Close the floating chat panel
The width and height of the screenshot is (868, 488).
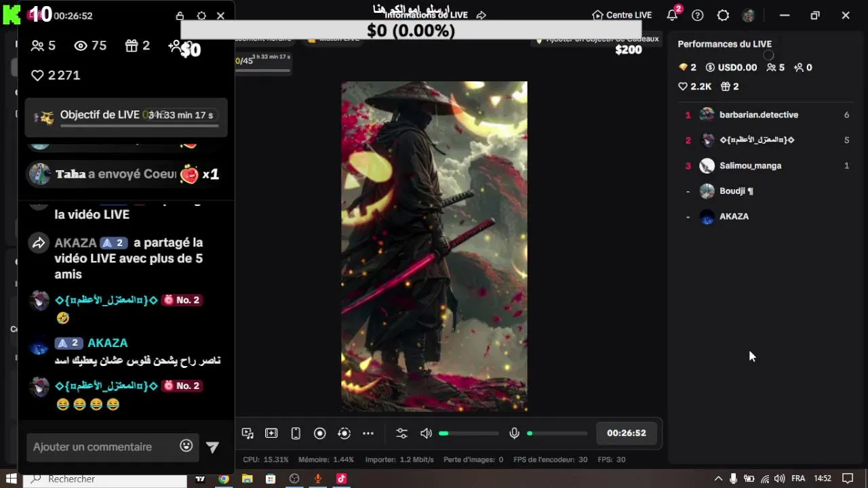[x=220, y=16]
